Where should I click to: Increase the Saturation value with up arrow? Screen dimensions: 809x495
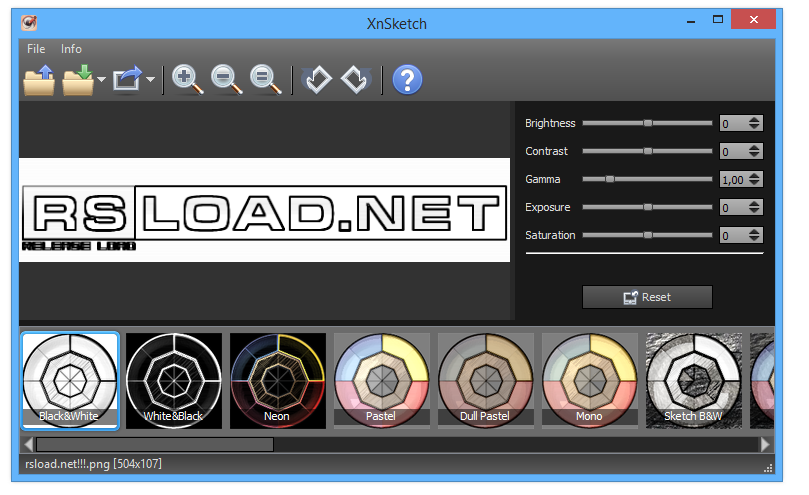(754, 231)
